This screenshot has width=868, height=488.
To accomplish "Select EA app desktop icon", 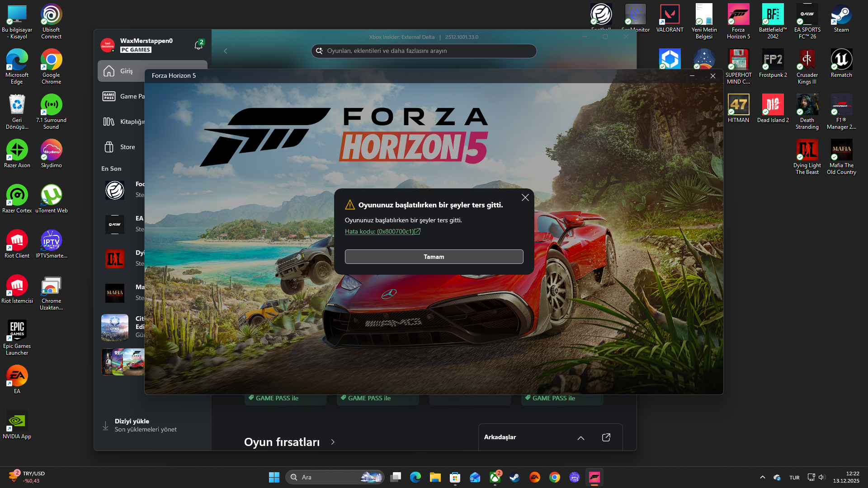I will 17,379.
